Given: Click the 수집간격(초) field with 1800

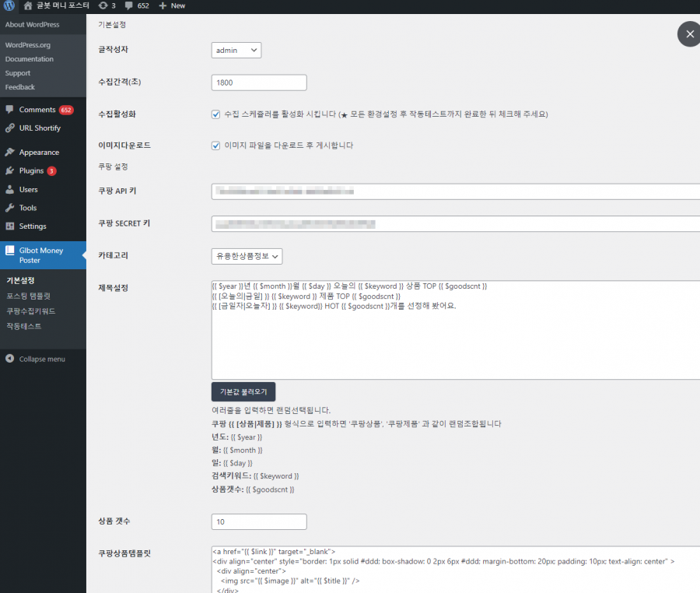Looking at the screenshot, I should [259, 82].
